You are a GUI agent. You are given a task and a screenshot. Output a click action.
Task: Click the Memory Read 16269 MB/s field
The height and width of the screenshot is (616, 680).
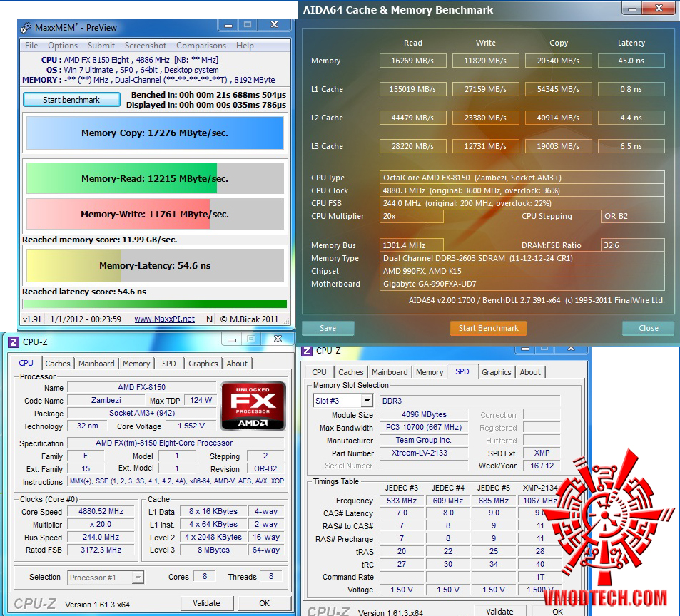[x=413, y=61]
